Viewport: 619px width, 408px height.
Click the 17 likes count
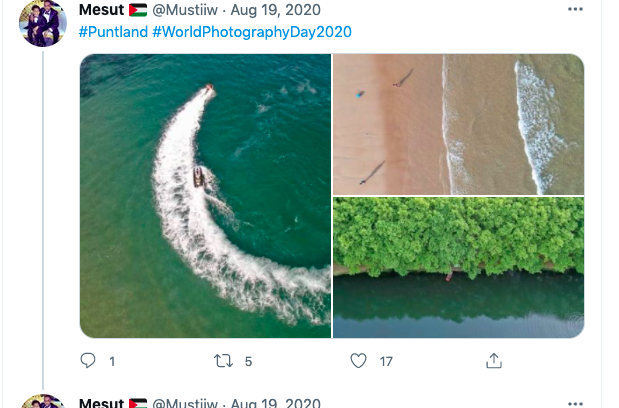(386, 362)
